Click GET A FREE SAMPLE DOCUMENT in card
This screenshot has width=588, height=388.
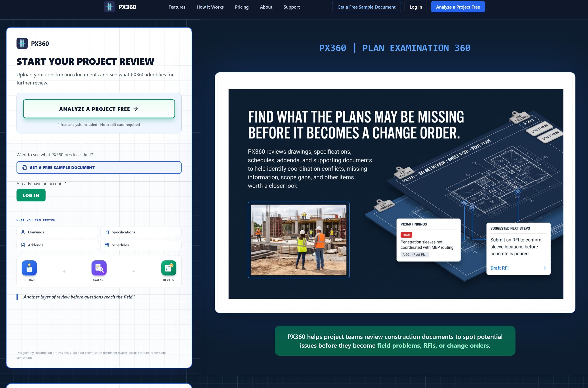click(99, 168)
